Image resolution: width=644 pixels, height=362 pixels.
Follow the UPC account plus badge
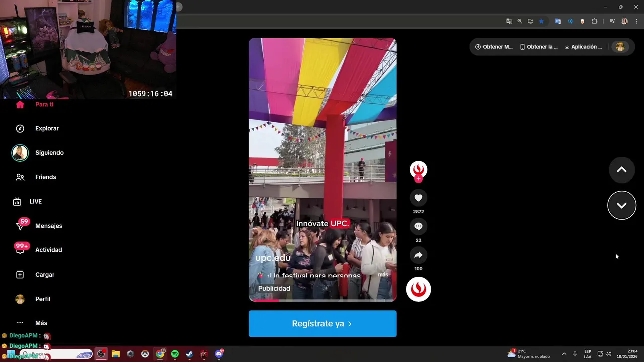[x=418, y=179]
